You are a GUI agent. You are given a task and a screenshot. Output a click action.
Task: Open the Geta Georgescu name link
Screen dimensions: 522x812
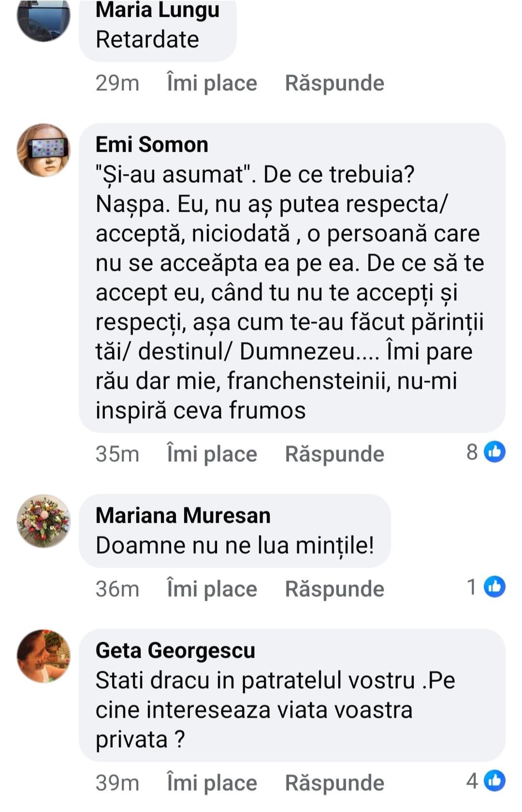click(175, 650)
